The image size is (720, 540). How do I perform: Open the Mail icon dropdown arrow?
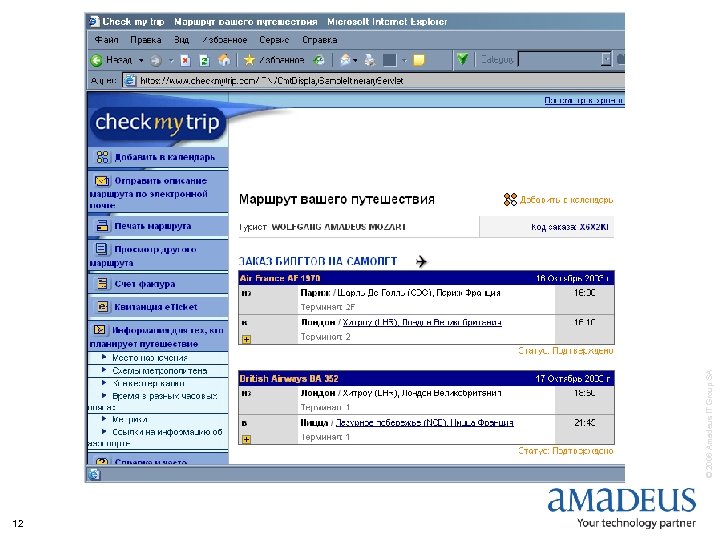(x=355, y=60)
